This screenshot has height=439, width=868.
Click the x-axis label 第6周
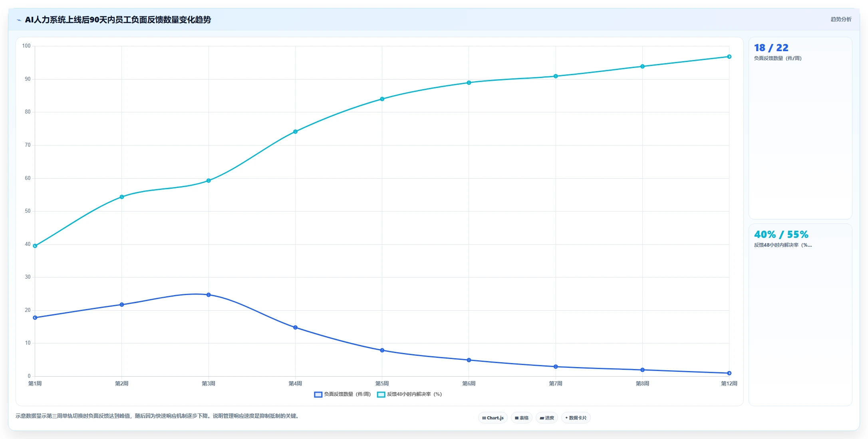click(469, 383)
